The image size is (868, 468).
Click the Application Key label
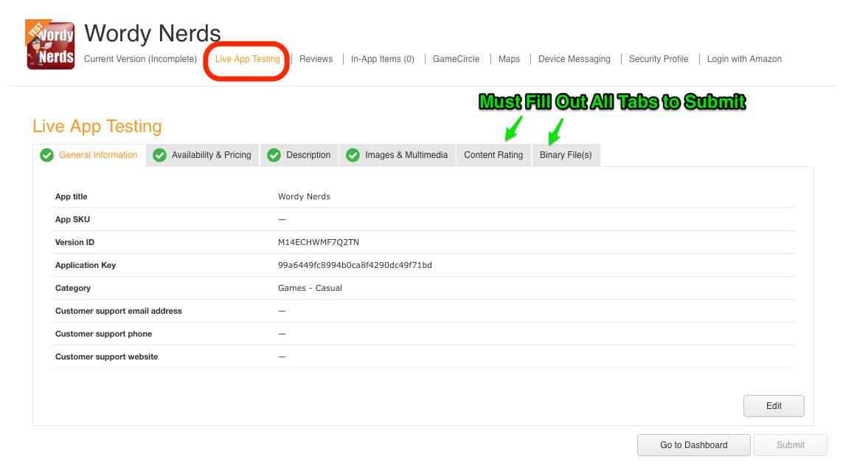point(86,265)
